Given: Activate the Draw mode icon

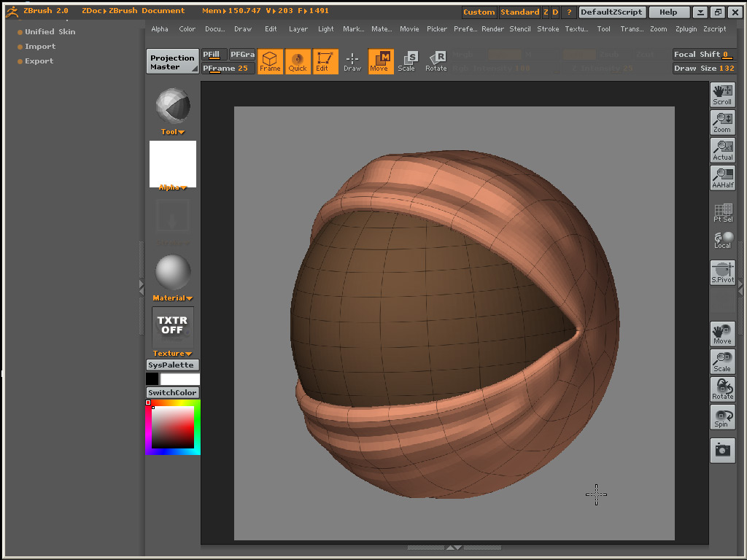Looking at the screenshot, I should coord(352,61).
